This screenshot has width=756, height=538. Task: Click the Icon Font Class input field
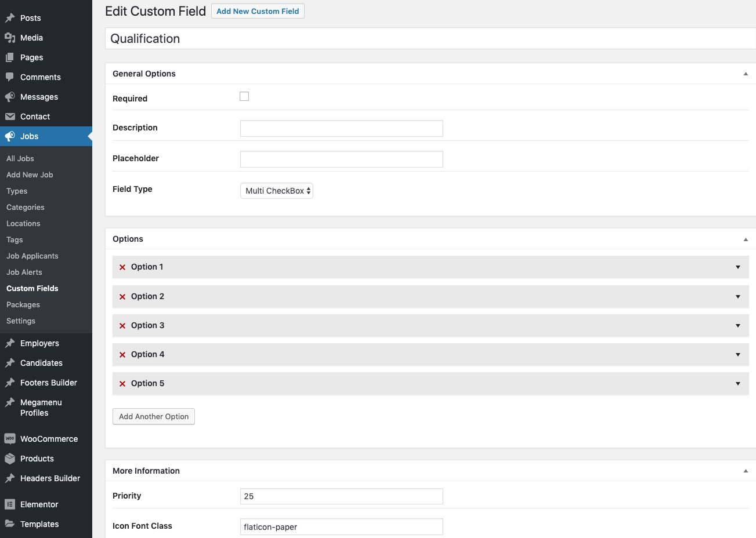coord(342,527)
